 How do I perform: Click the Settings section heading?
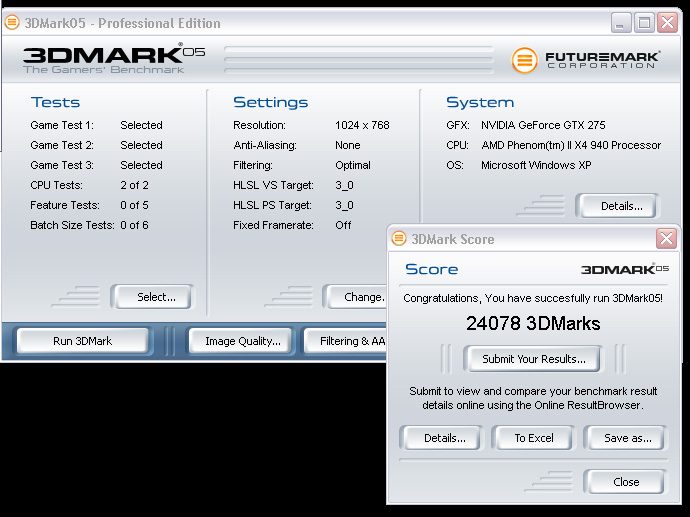pos(271,102)
